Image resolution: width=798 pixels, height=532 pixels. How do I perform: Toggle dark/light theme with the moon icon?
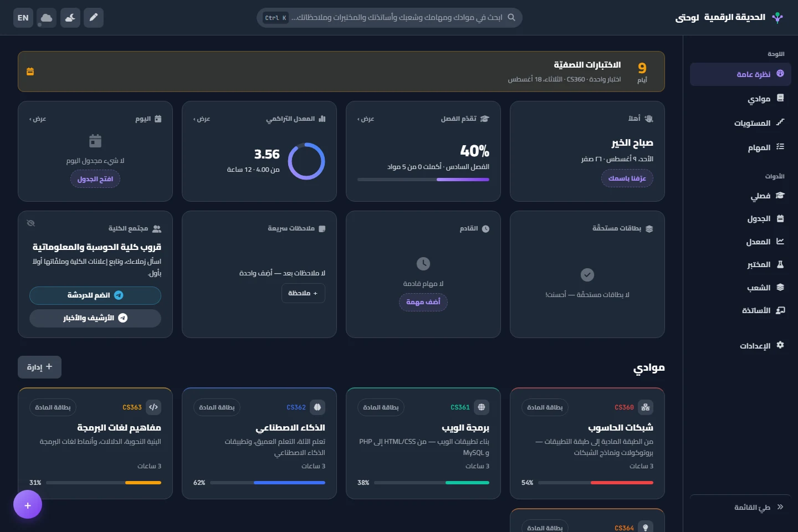[x=70, y=18]
